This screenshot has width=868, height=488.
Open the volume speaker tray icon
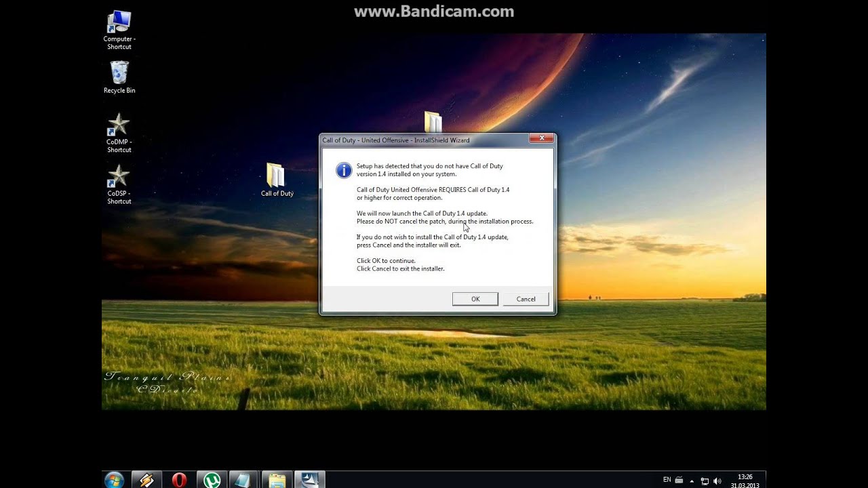pos(717,481)
